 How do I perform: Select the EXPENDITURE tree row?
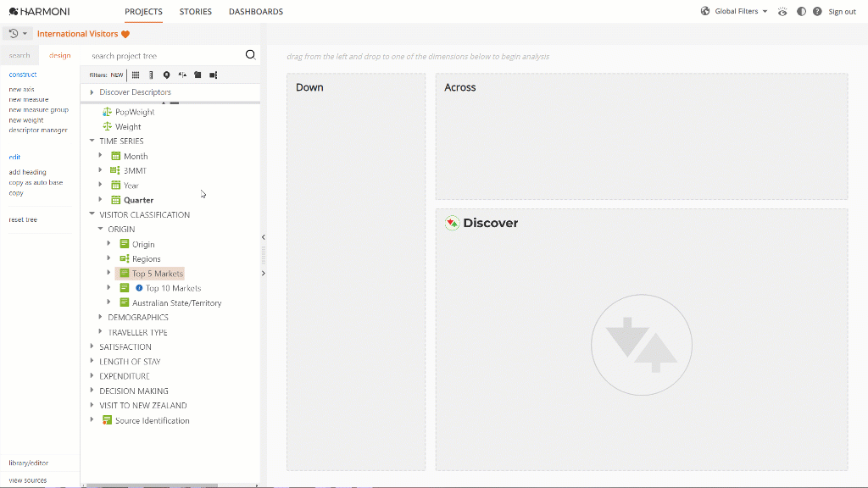pyautogui.click(x=125, y=376)
